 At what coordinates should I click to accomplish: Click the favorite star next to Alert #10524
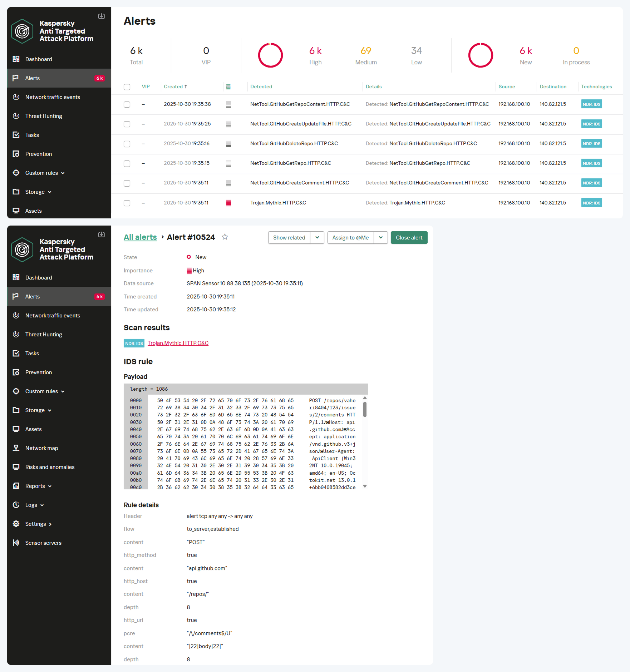[225, 237]
